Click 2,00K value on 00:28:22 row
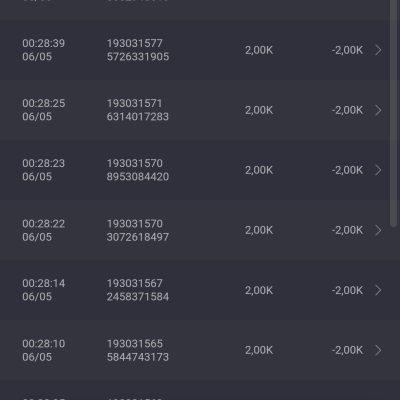Screen dimensions: 400x400 tap(259, 230)
